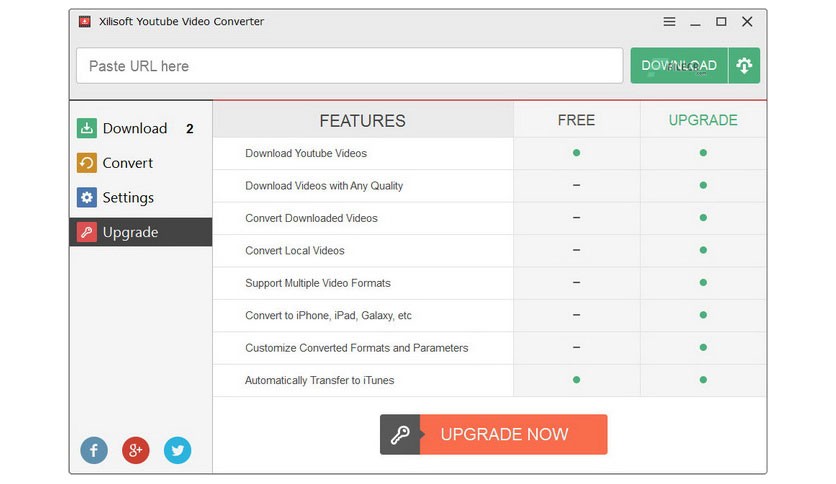Click FREE dot for Transfer to iTunes

pos(576,380)
